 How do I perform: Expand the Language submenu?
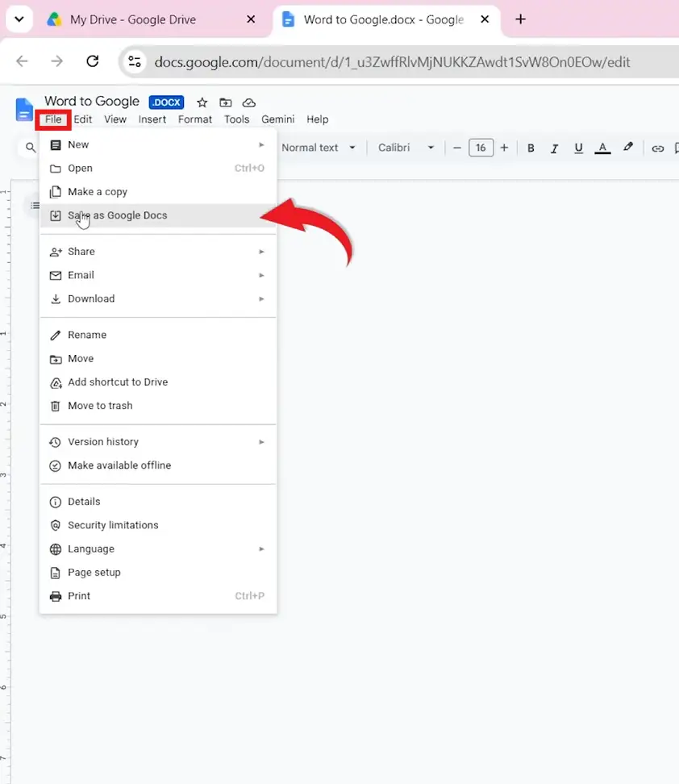coord(158,549)
